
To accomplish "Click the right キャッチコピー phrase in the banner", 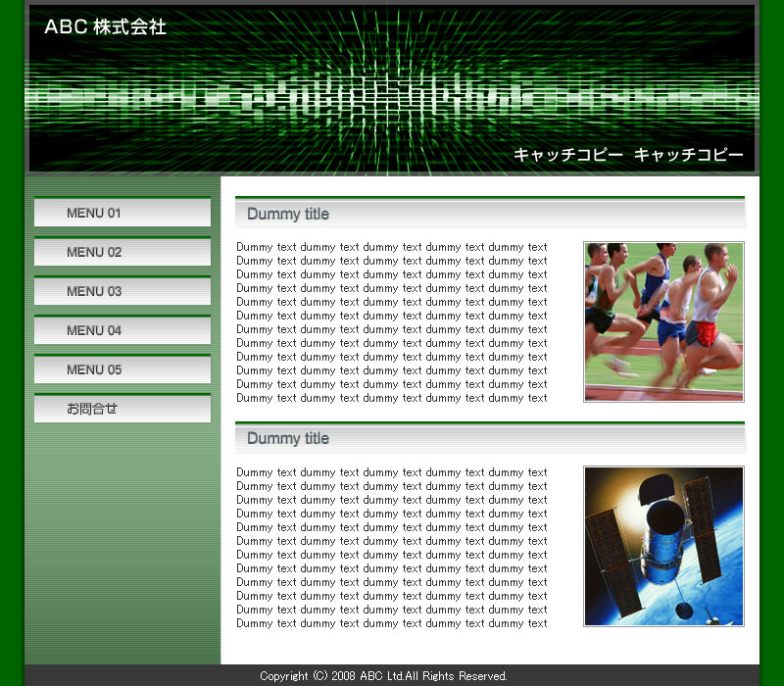I will click(x=688, y=155).
